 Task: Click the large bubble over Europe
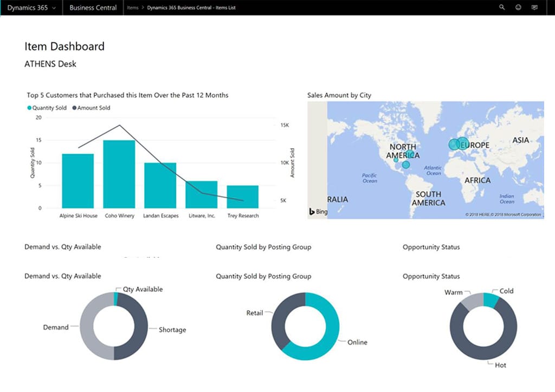pos(462,143)
